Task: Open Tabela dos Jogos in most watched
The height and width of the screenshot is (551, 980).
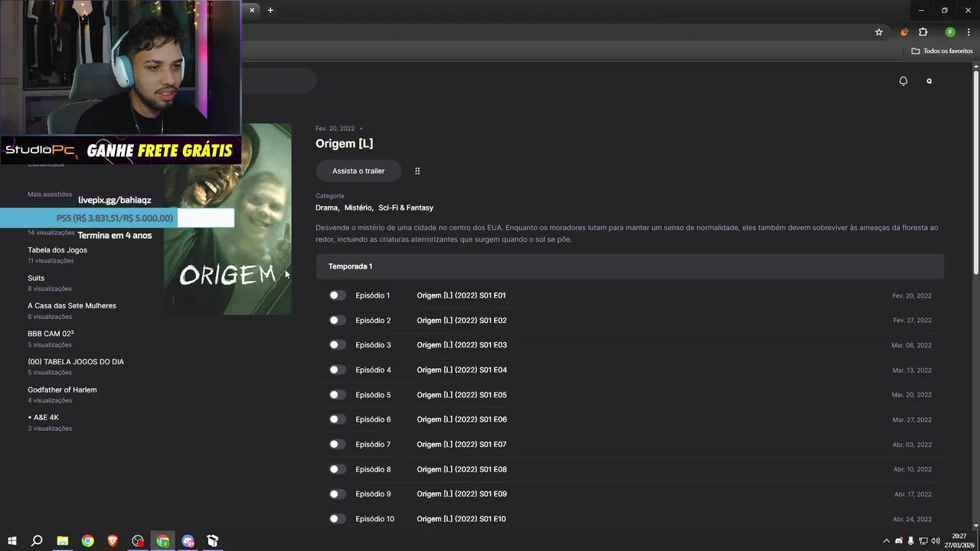Action: coord(57,250)
